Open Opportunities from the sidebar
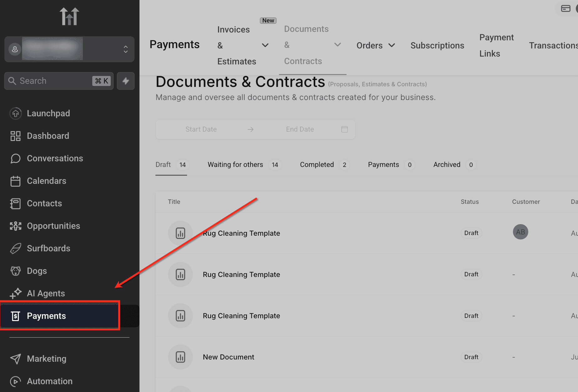Viewport: 578px width, 392px height. (x=45, y=226)
